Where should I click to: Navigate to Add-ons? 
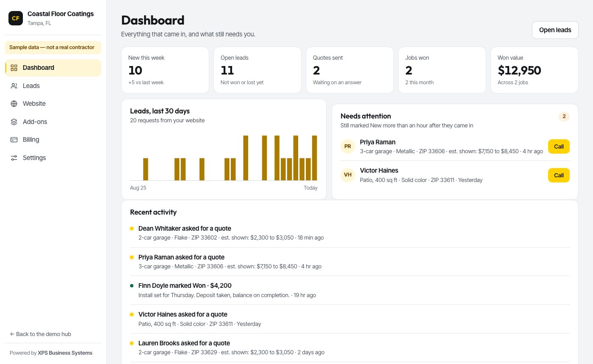pos(53,122)
